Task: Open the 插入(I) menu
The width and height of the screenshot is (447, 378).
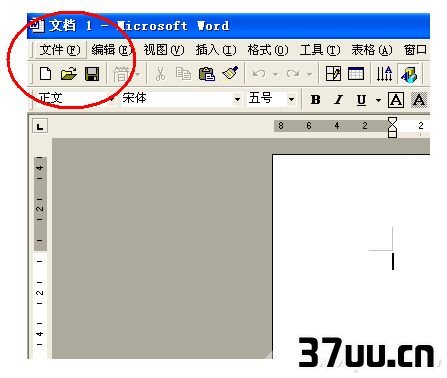Action: click(x=216, y=50)
